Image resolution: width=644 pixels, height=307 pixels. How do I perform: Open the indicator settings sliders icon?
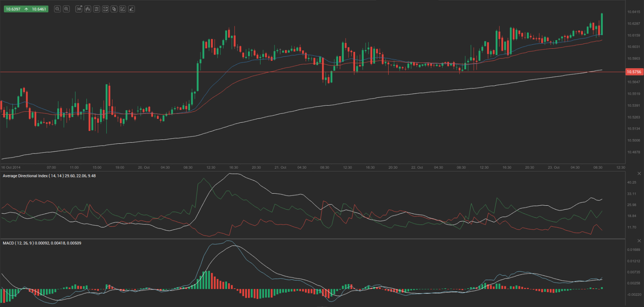pos(97,9)
